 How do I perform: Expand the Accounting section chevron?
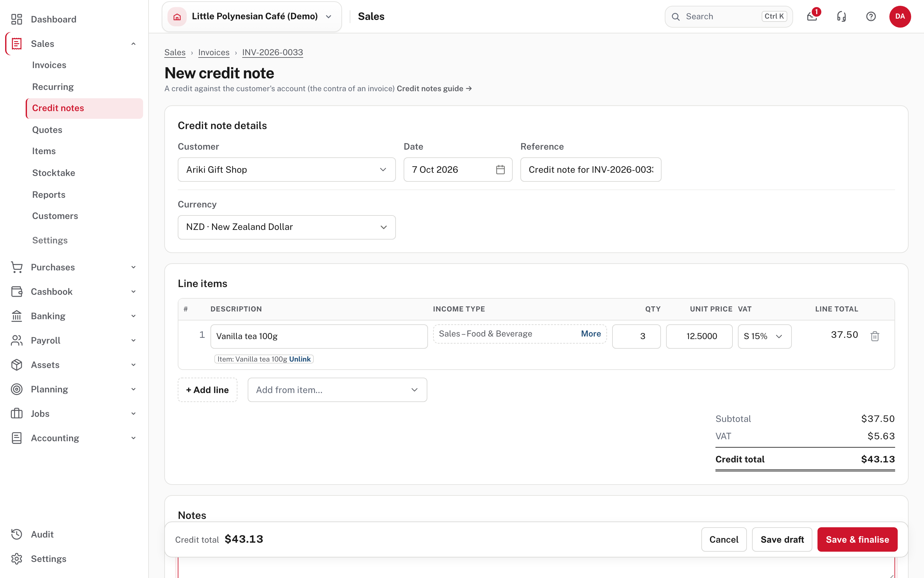[x=133, y=438]
